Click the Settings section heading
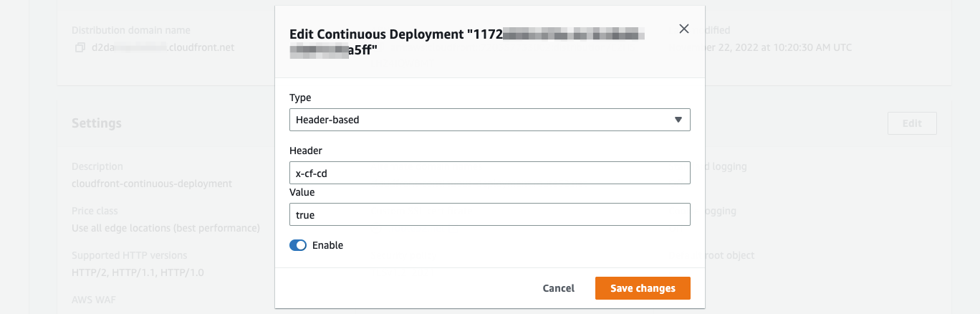The height and width of the screenshot is (314, 980). [x=97, y=123]
